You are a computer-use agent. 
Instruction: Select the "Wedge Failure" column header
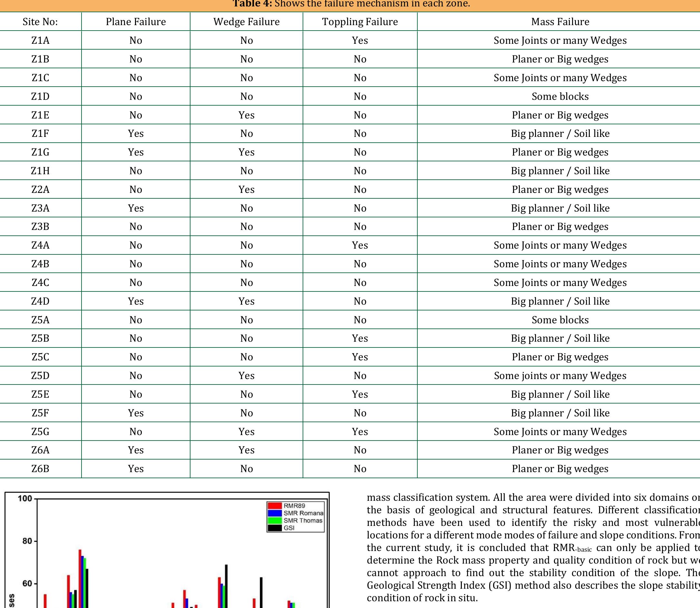point(247,22)
